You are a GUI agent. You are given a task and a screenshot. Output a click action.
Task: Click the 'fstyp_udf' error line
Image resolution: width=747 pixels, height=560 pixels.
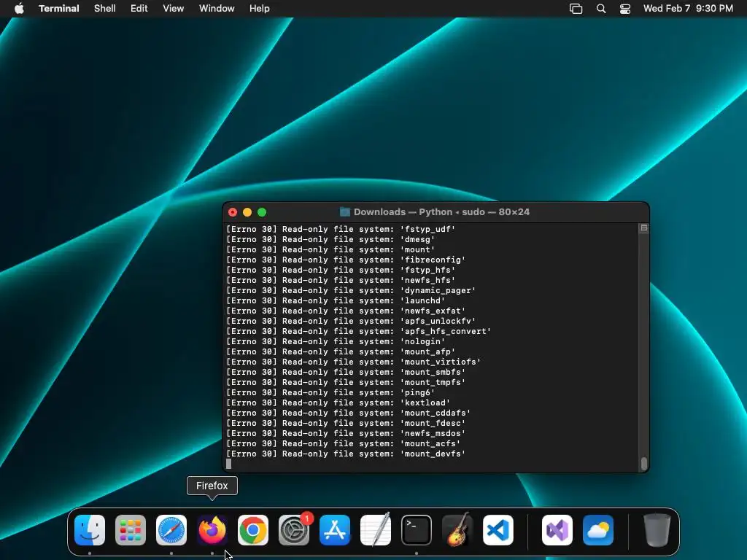[x=341, y=229]
